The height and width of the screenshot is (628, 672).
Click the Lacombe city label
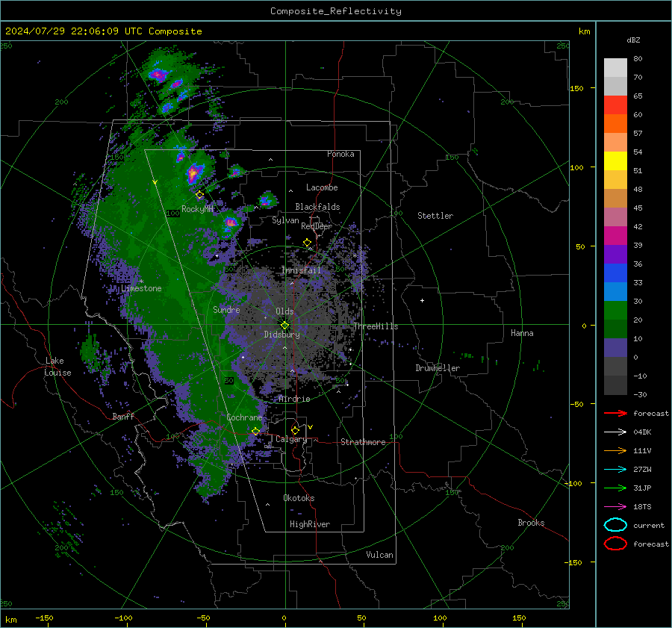point(322,187)
